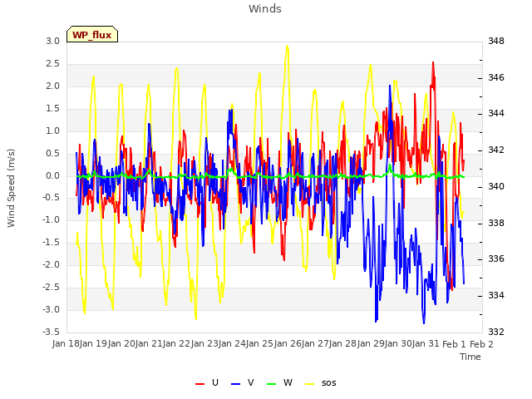Click the Jan 18 x-axis tick label

[66, 344]
